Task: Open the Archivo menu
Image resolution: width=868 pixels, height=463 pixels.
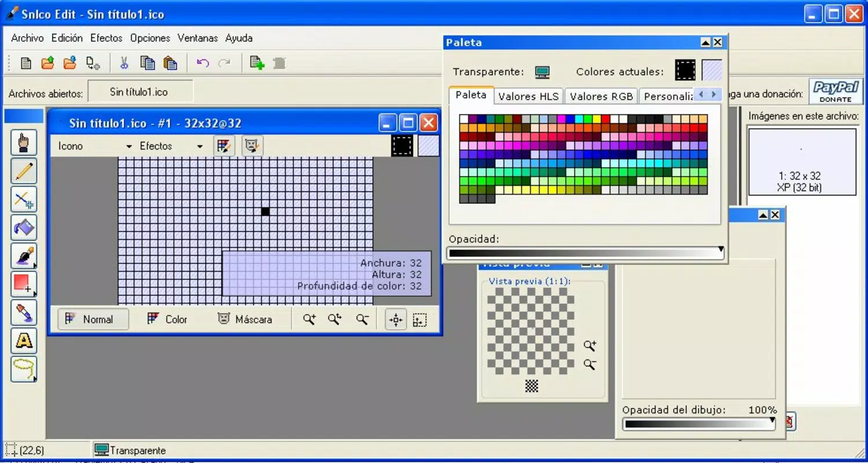Action: tap(27, 38)
